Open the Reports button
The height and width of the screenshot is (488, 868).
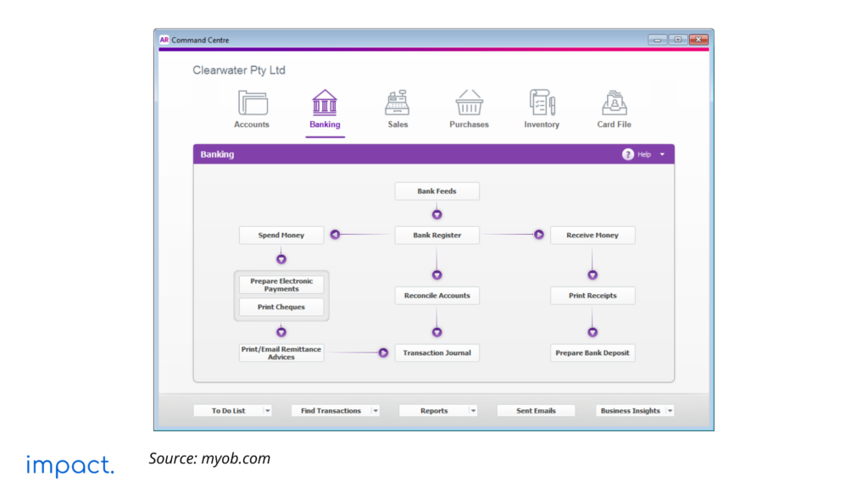coord(434,411)
